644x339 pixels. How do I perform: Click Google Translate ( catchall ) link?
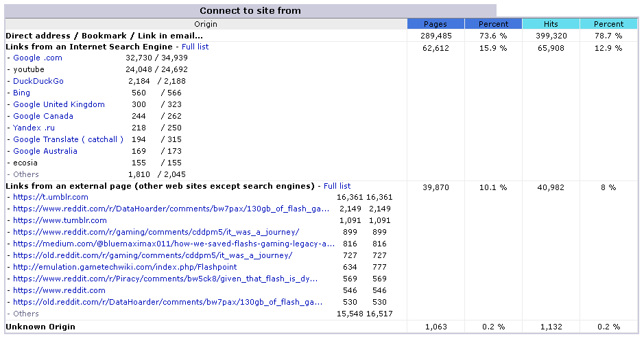coord(68,139)
